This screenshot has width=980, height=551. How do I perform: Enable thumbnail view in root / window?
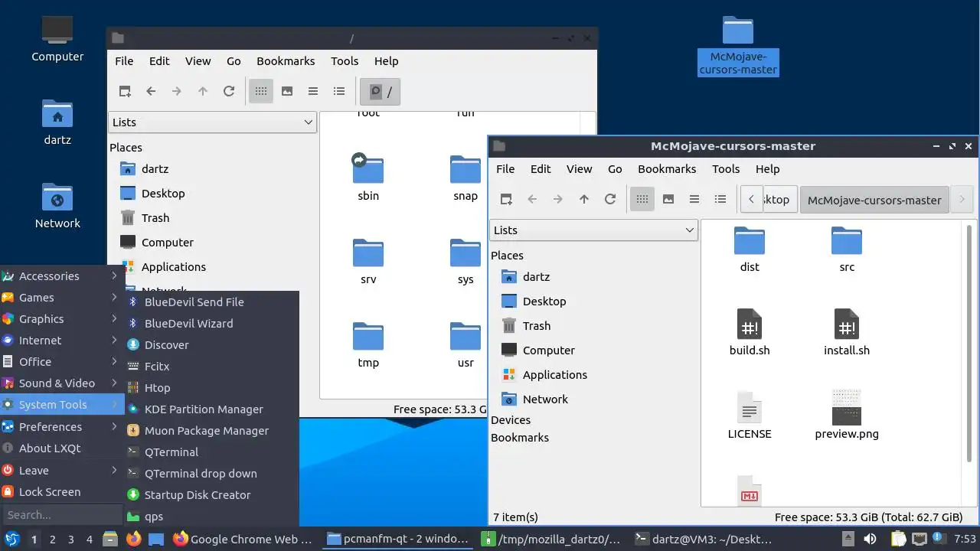click(x=287, y=91)
